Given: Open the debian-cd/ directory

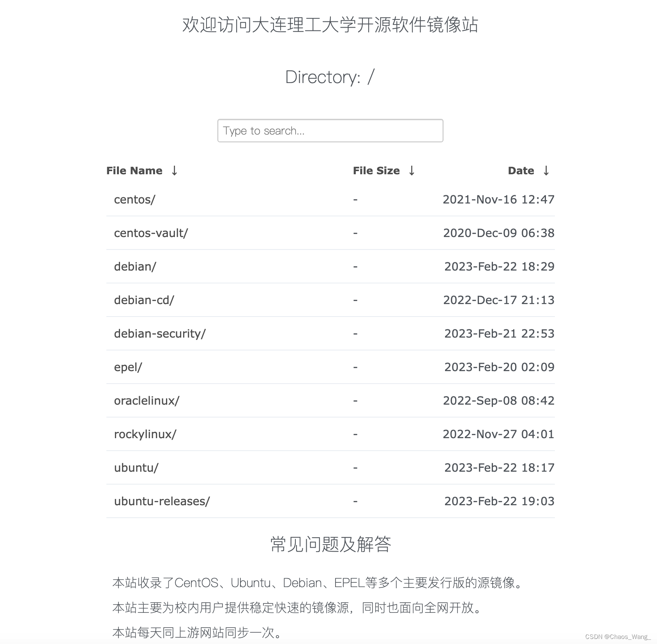Looking at the screenshot, I should click(144, 300).
